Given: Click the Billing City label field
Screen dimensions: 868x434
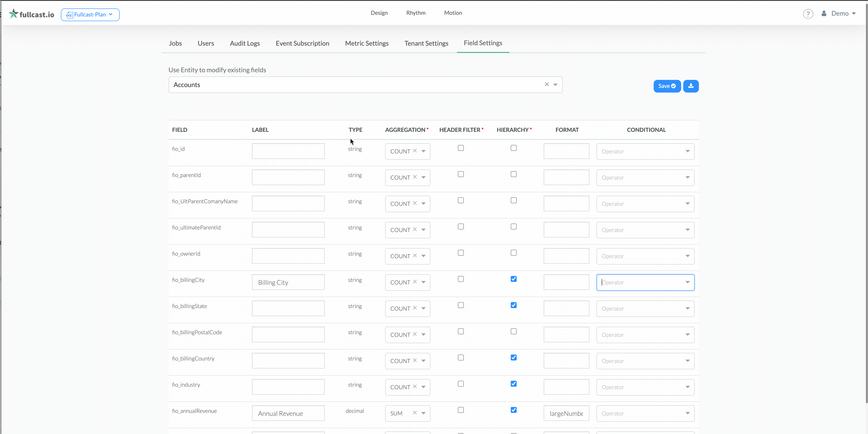Looking at the screenshot, I should (x=288, y=282).
